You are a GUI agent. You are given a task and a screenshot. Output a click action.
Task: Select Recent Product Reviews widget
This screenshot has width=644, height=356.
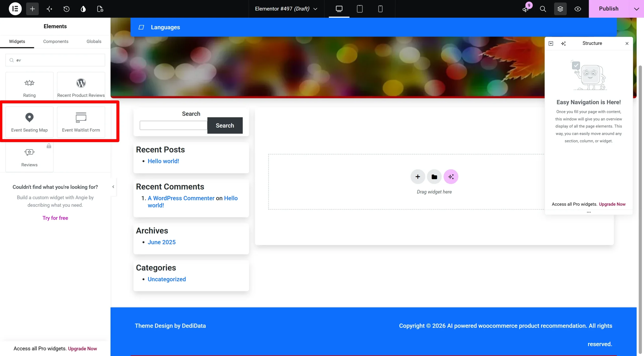point(81,87)
